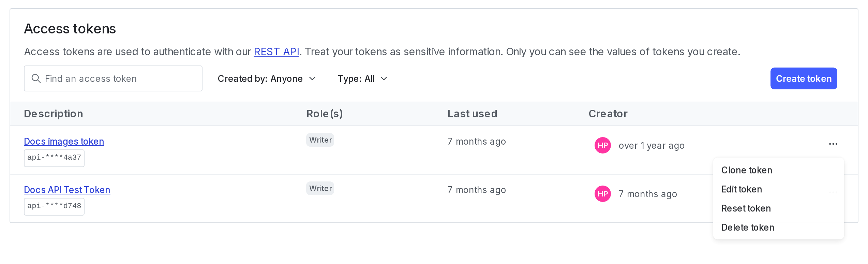This screenshot has width=868, height=264.
Task: Choose Edit token in the context menu
Action: point(742,189)
